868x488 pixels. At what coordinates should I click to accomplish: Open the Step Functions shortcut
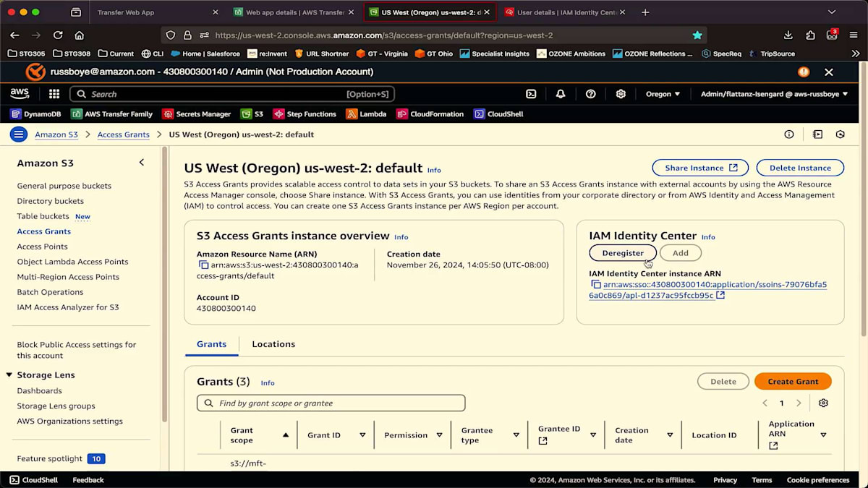[305, 114]
